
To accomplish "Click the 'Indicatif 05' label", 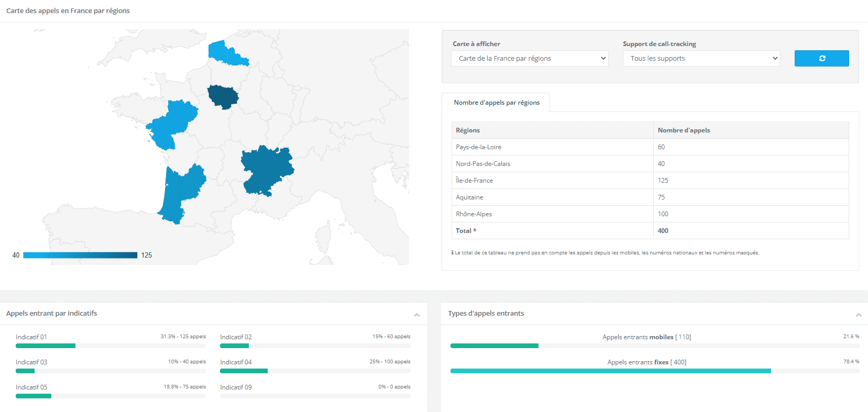I will point(31,387).
